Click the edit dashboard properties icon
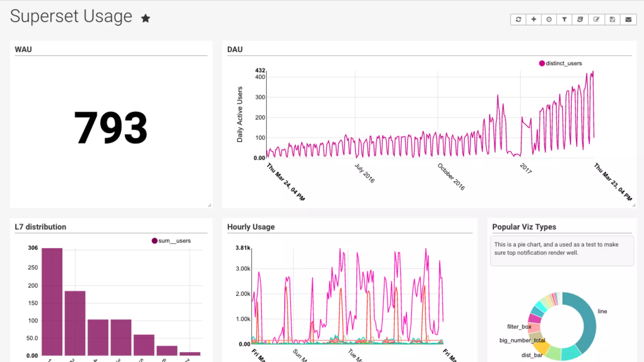This screenshot has width=644, height=362. point(596,19)
